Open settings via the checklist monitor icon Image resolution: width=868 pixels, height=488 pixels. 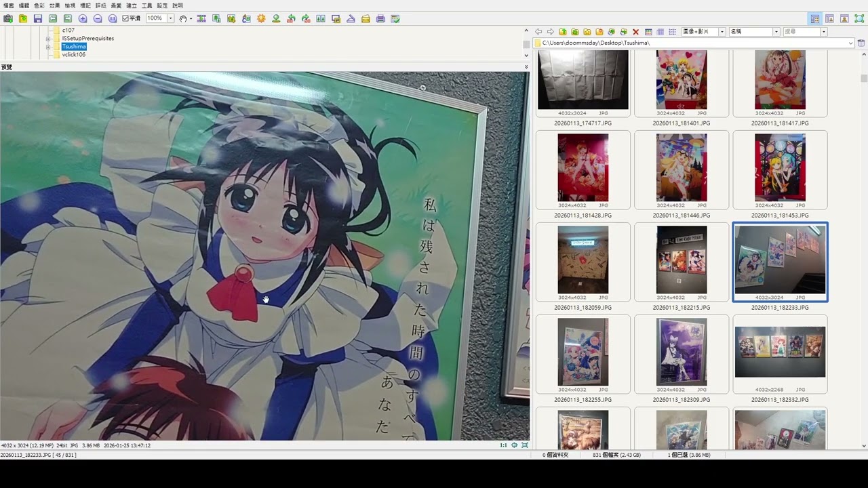tap(395, 19)
